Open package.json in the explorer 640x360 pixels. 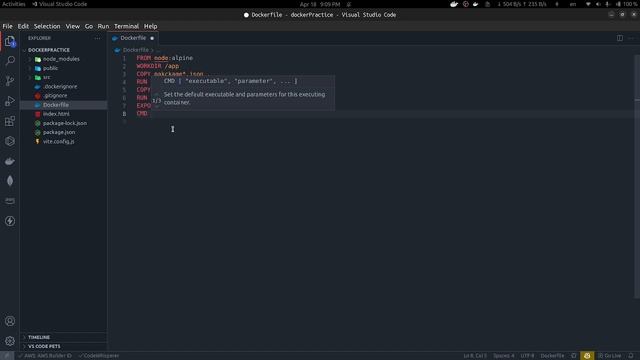59,132
